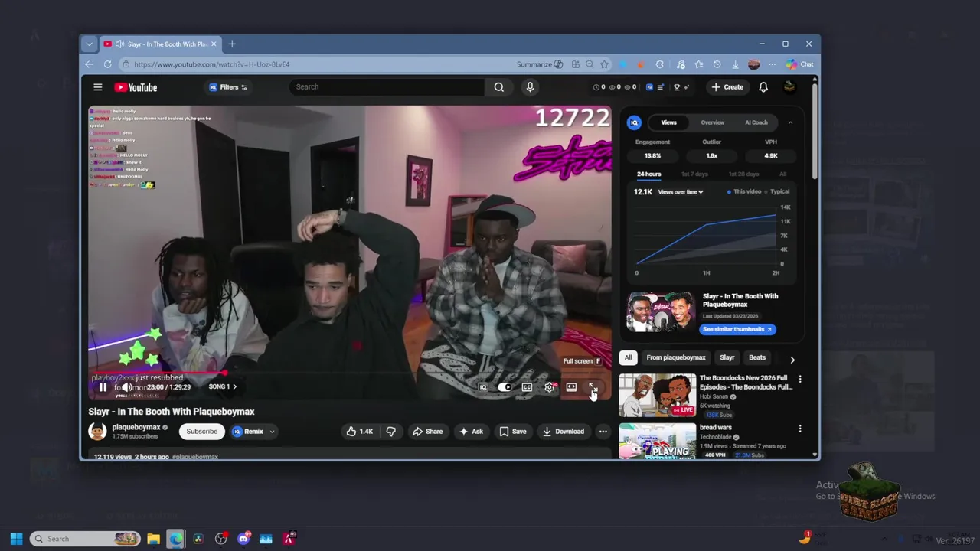Screen dimensions: 980x551
Task: Add page to favorites with star icon
Action: pyautogui.click(x=605, y=64)
